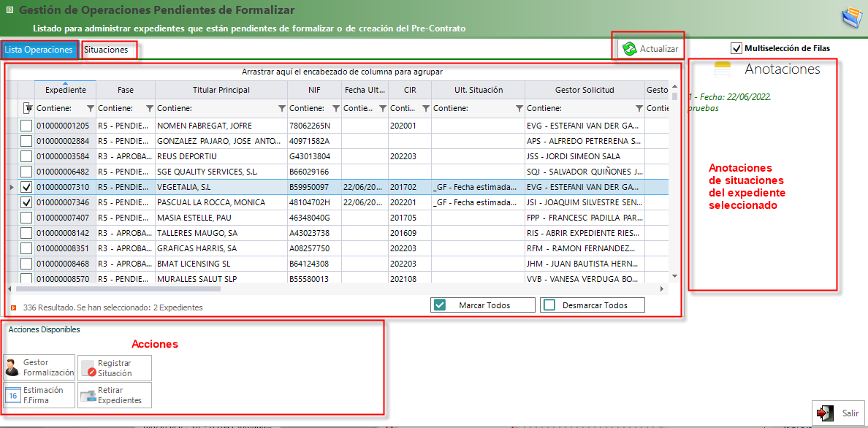Select the SGE QUALITY SERVICES row checkbox
Image resolution: width=868 pixels, height=428 pixels.
(26, 172)
